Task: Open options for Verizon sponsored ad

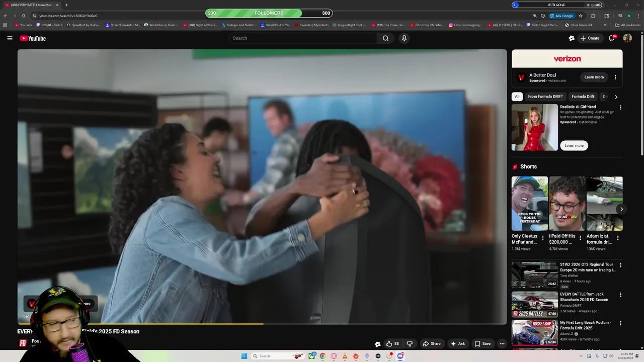Action: [x=615, y=77]
